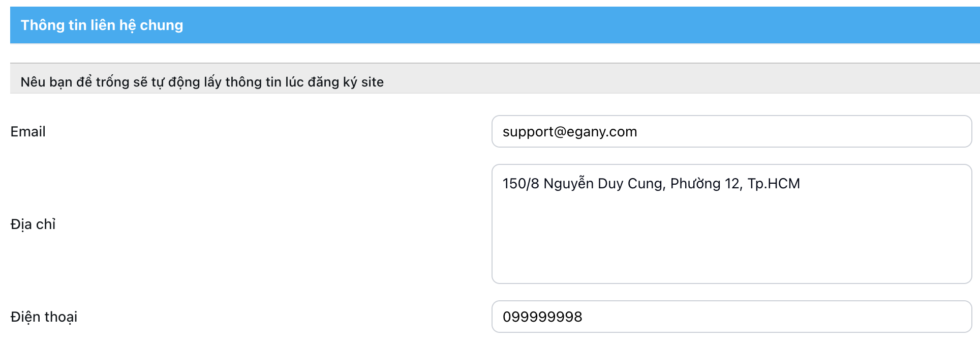The width and height of the screenshot is (980, 341).
Task: Click the Điện thoại phone input field
Action: tap(731, 317)
